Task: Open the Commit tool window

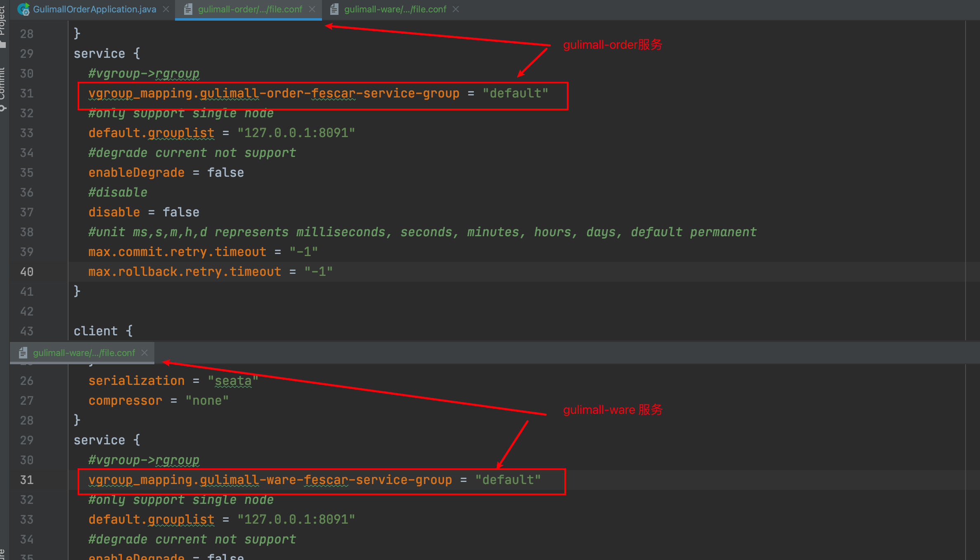Action: pyautogui.click(x=3, y=89)
